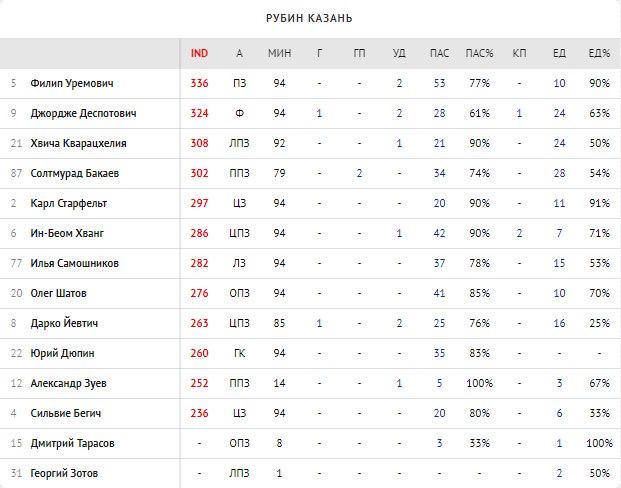This screenshot has width=621, height=488.
Task: Open Карл Старфельт player page
Action: click(69, 203)
